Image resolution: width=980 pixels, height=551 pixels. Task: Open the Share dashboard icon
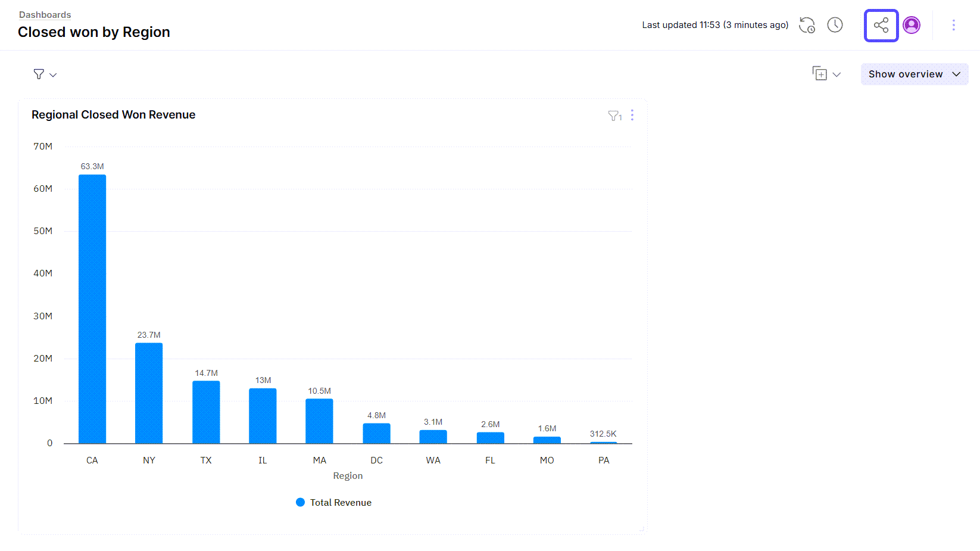(x=881, y=26)
